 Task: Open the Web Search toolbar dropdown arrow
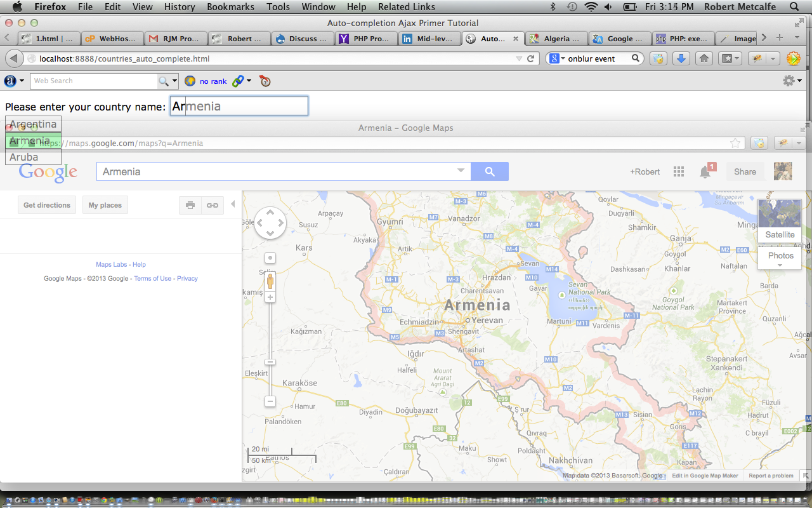pyautogui.click(x=175, y=81)
